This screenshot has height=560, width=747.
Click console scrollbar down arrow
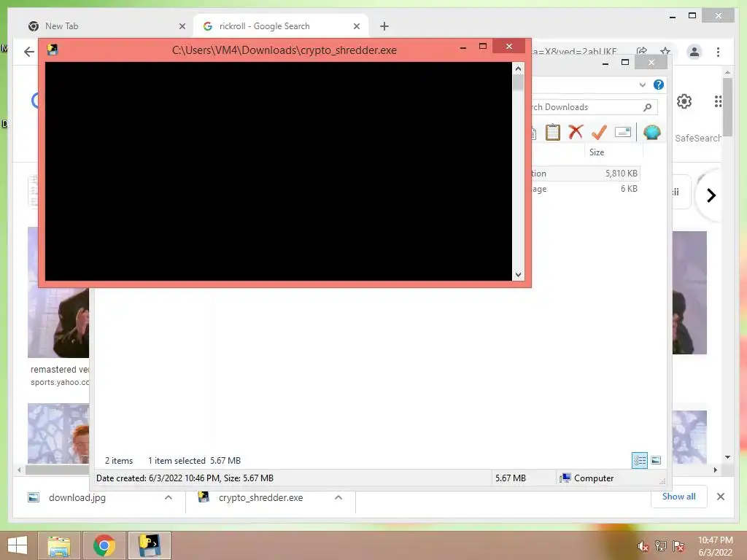(519, 275)
